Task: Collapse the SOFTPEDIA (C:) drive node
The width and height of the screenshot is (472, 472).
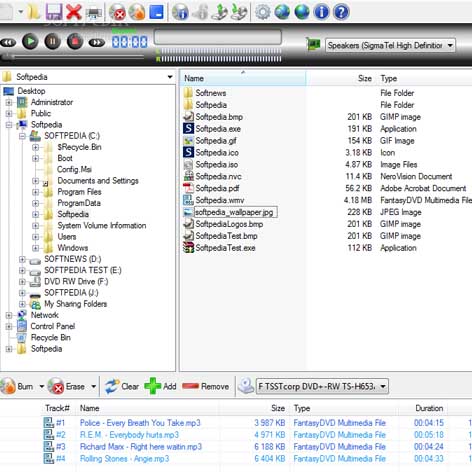Action: click(22, 136)
